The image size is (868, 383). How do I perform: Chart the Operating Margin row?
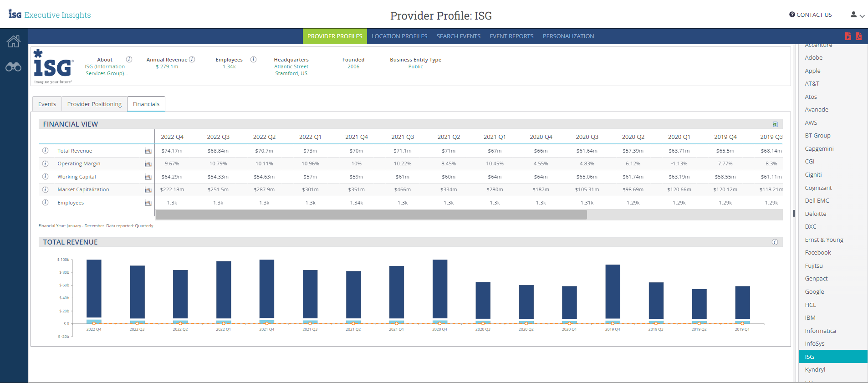(148, 163)
